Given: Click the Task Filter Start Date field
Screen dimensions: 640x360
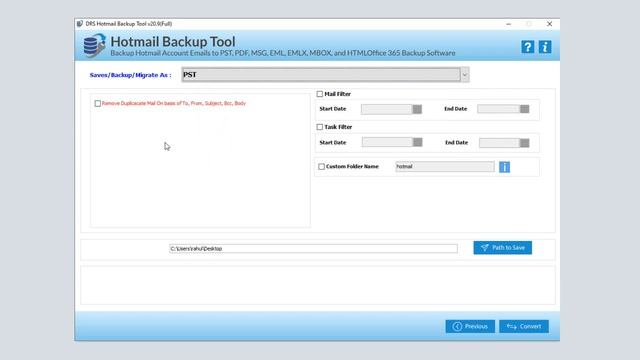Looking at the screenshot, I should (387, 142).
